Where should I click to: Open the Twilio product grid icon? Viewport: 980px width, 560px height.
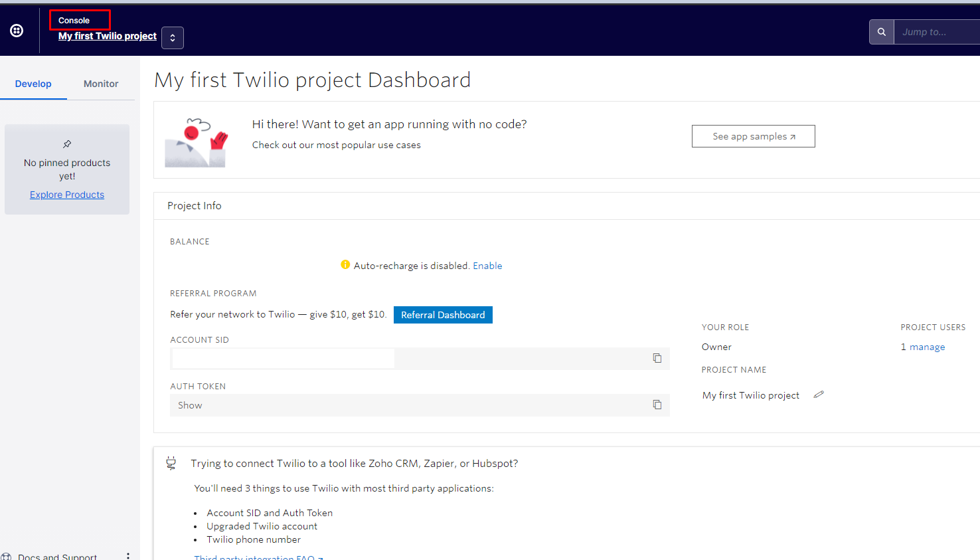[x=17, y=31]
